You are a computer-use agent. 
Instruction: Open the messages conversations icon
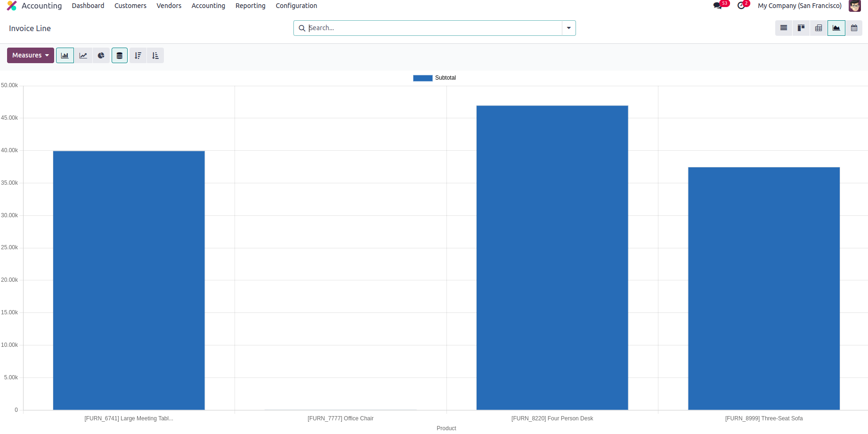tap(717, 6)
